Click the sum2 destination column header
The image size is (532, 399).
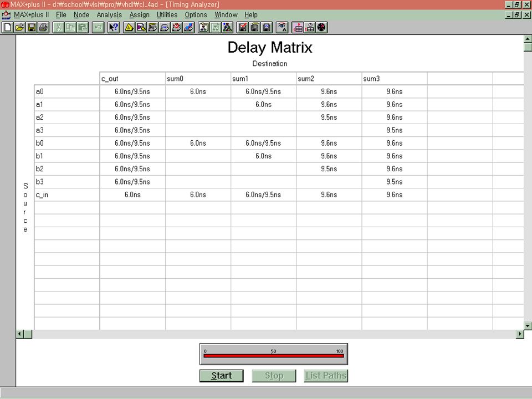(329, 78)
